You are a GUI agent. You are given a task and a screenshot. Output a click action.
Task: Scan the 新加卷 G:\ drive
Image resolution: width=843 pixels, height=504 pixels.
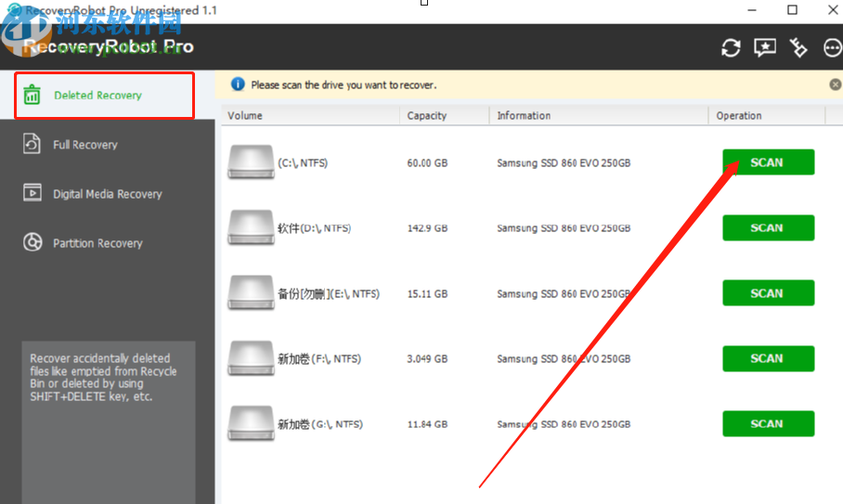point(769,424)
